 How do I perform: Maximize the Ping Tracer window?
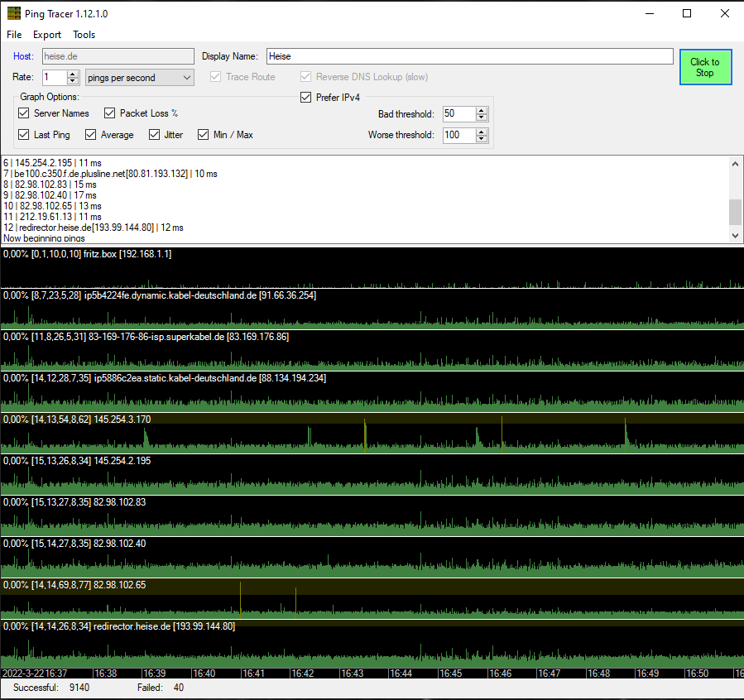pyautogui.click(x=686, y=13)
